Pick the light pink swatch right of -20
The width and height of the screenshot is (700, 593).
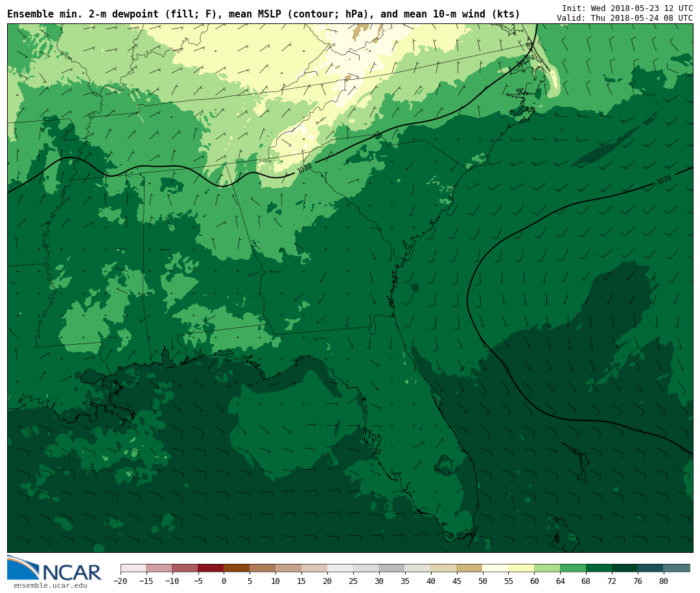(x=133, y=568)
